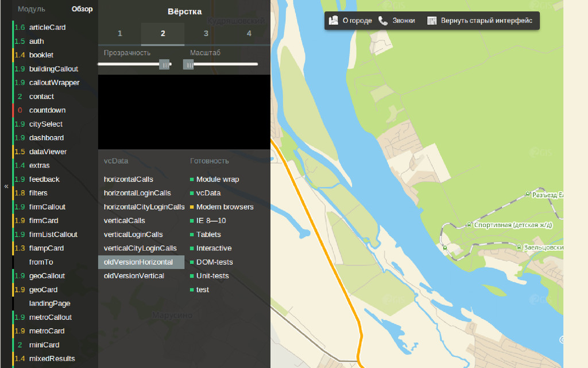588x368 pixels.
Task: Choose the horizontalCalls vcData entry
Action: click(x=128, y=179)
